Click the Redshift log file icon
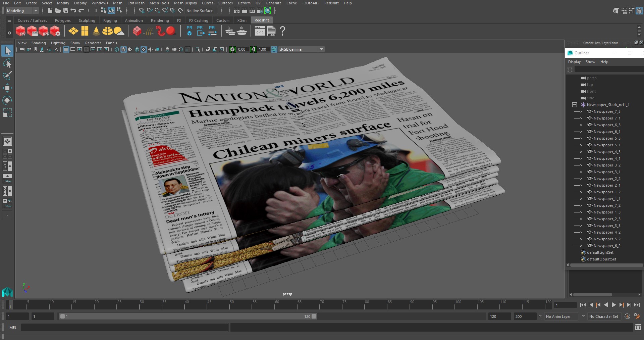 (271, 31)
